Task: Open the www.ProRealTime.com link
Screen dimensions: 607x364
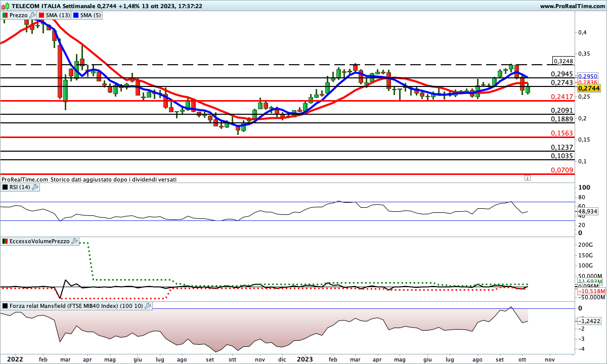Action: pos(572,6)
